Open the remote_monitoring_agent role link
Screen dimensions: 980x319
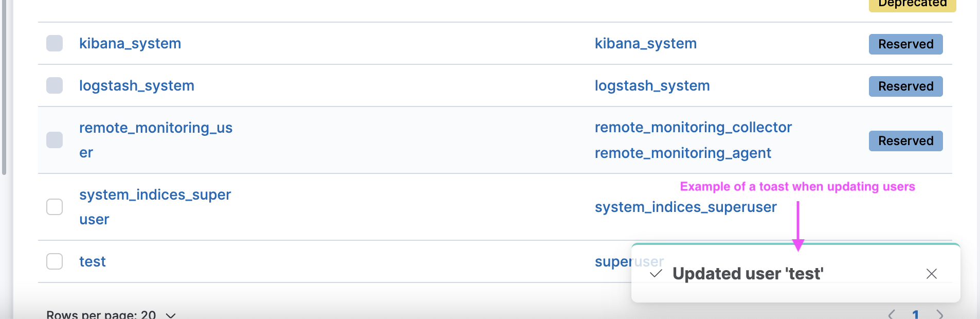point(683,153)
